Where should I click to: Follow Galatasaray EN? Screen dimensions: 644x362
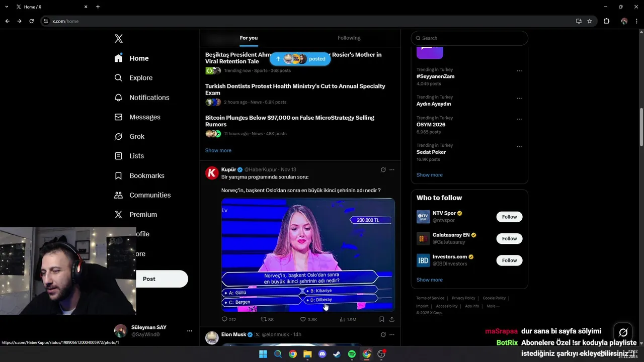[x=509, y=239]
